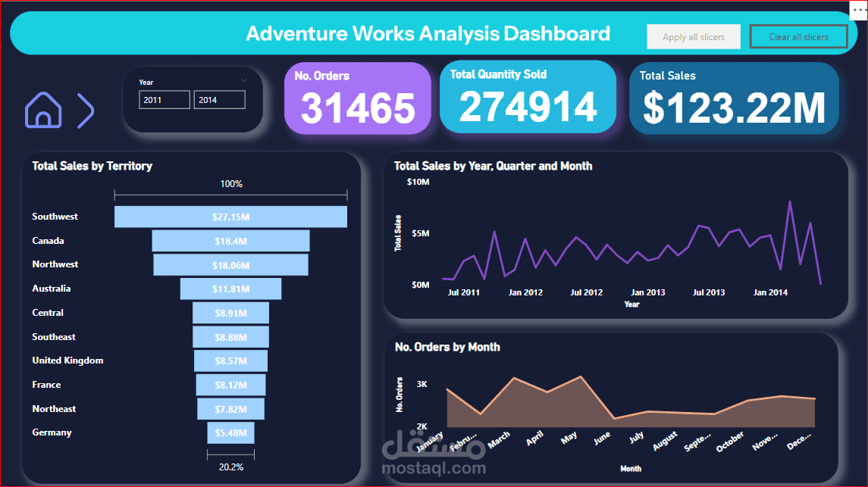
Task: Click the Jan 2013 axis label
Action: (x=648, y=292)
